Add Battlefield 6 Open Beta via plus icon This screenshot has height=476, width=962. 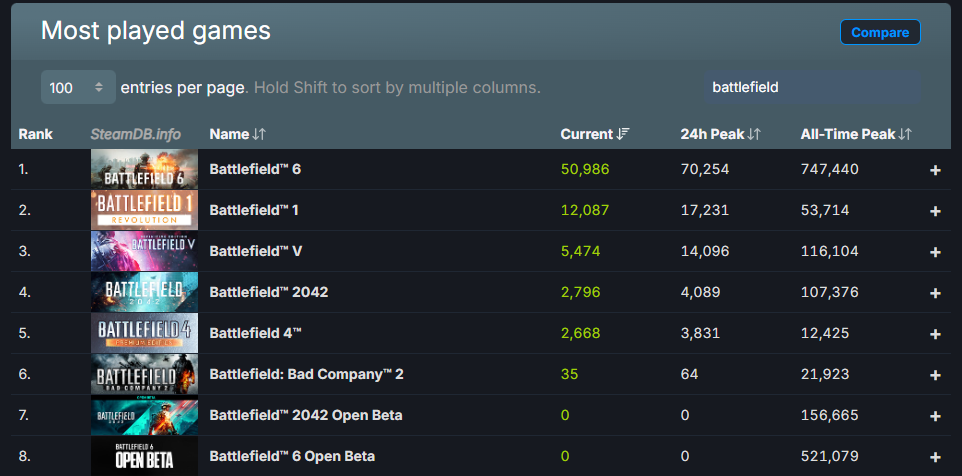[x=935, y=457]
